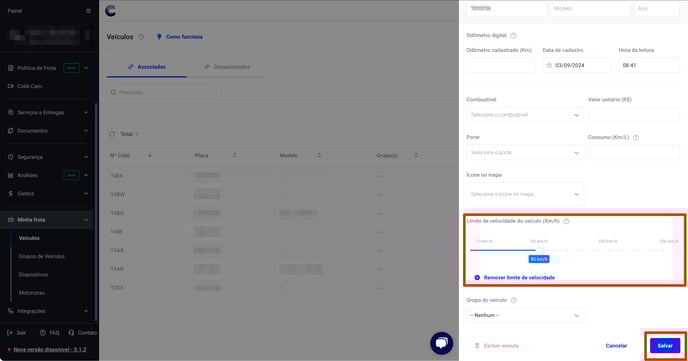Click the speed limit slider at 100 km/h
This screenshot has width=688, height=361.
[x=607, y=250]
